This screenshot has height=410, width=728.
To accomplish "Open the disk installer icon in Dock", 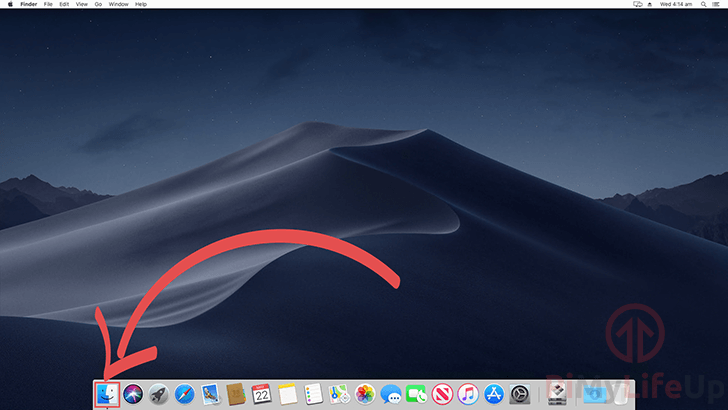I will point(557,395).
